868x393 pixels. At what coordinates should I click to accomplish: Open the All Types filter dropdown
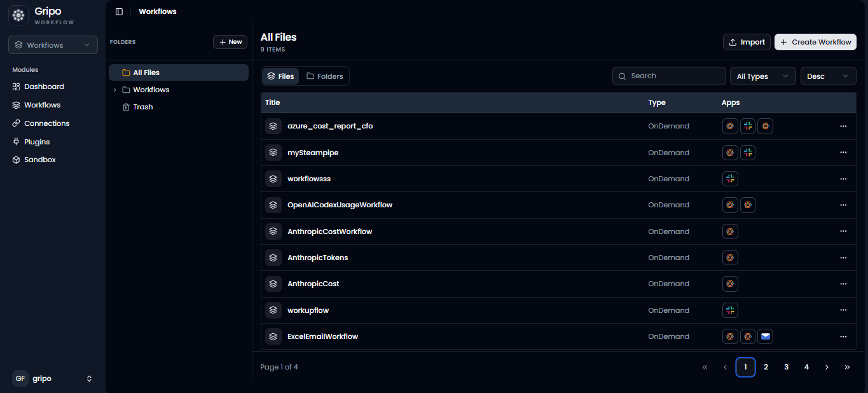coord(762,76)
